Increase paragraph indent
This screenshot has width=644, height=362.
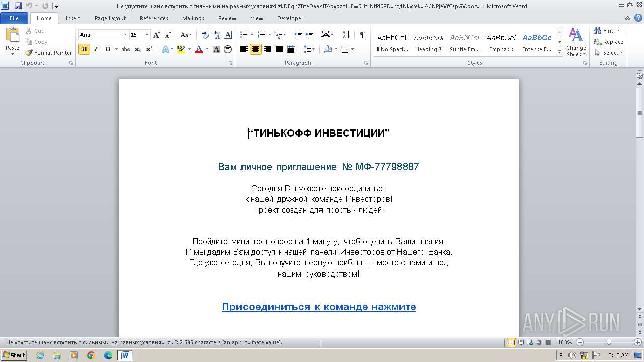tap(310, 35)
